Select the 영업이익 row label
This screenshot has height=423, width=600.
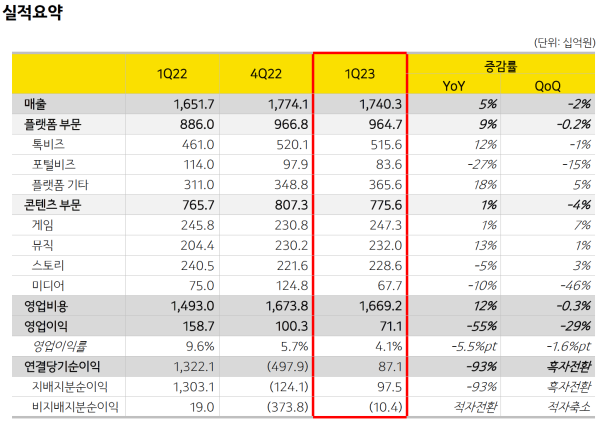[x=46, y=326]
